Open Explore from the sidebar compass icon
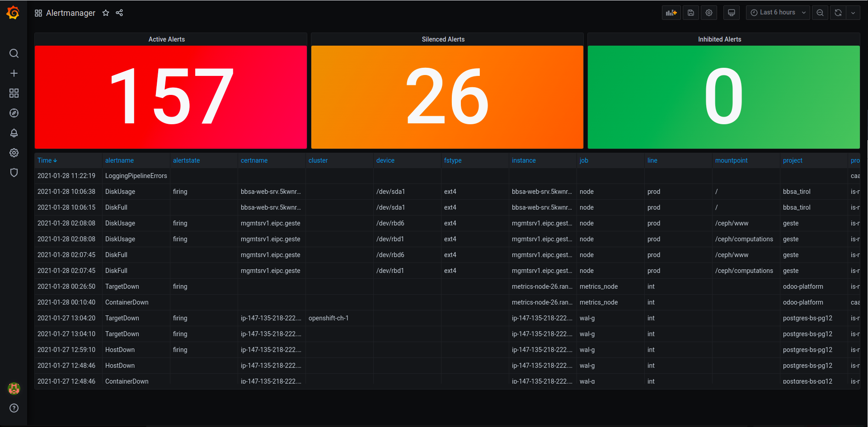The height and width of the screenshot is (427, 868). click(14, 113)
